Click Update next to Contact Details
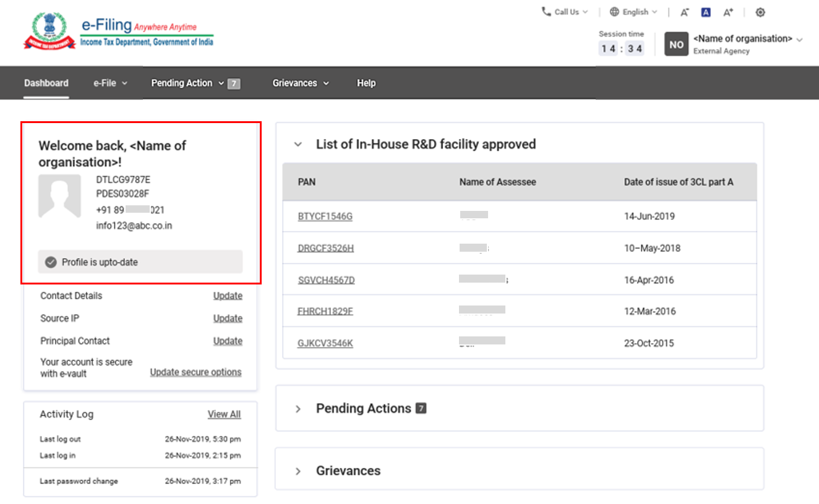819x504 pixels. coord(228,296)
